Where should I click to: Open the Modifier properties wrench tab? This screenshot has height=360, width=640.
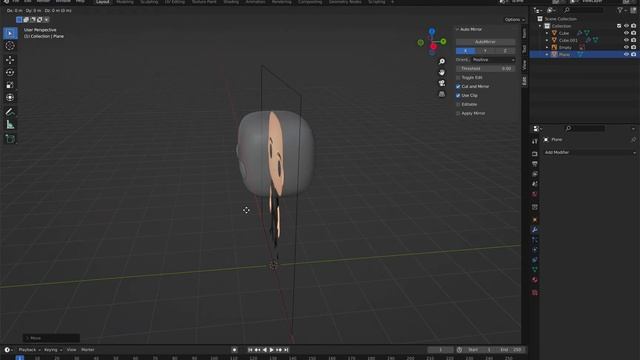coord(535,230)
